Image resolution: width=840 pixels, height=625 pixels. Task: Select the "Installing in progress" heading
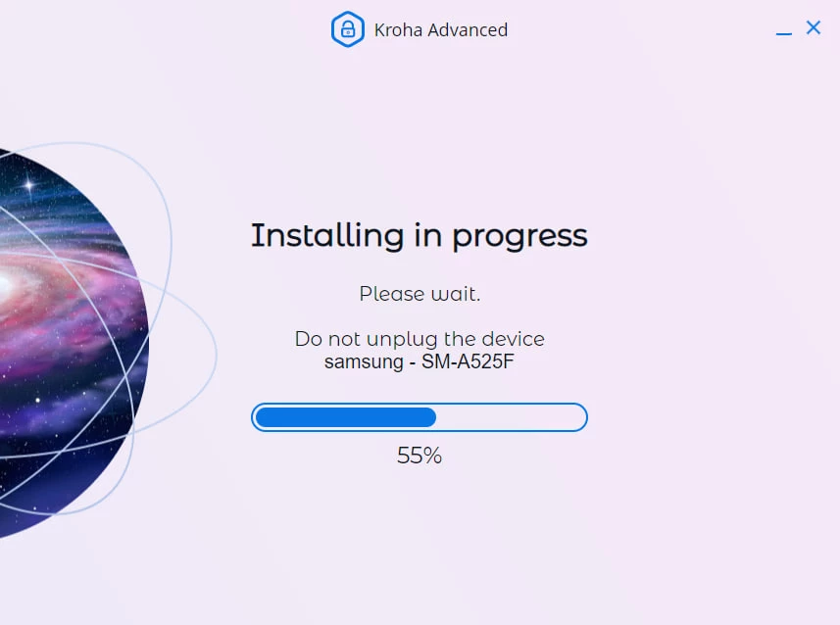[419, 236]
